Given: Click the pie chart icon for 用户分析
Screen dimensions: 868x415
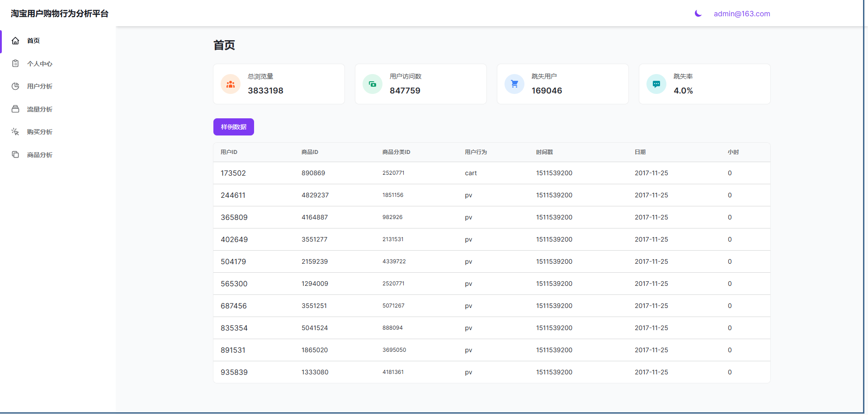Looking at the screenshot, I should (15, 86).
